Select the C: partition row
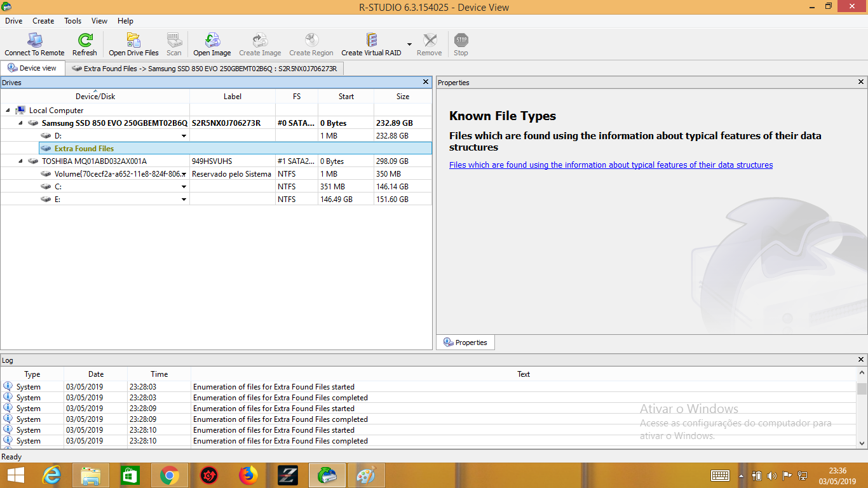The width and height of the screenshot is (868, 488). point(216,186)
